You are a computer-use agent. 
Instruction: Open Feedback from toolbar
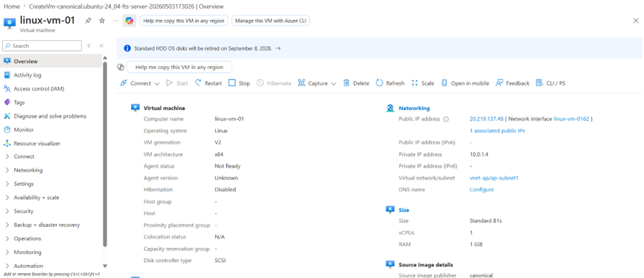tap(512, 84)
